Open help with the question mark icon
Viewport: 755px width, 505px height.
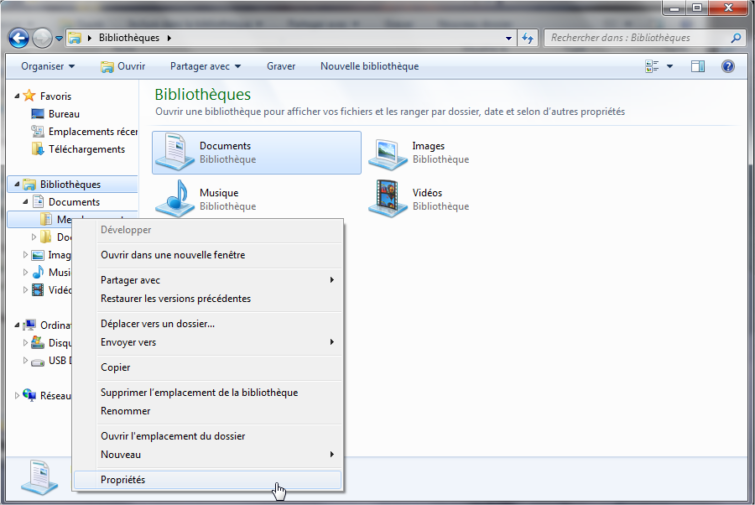click(728, 66)
